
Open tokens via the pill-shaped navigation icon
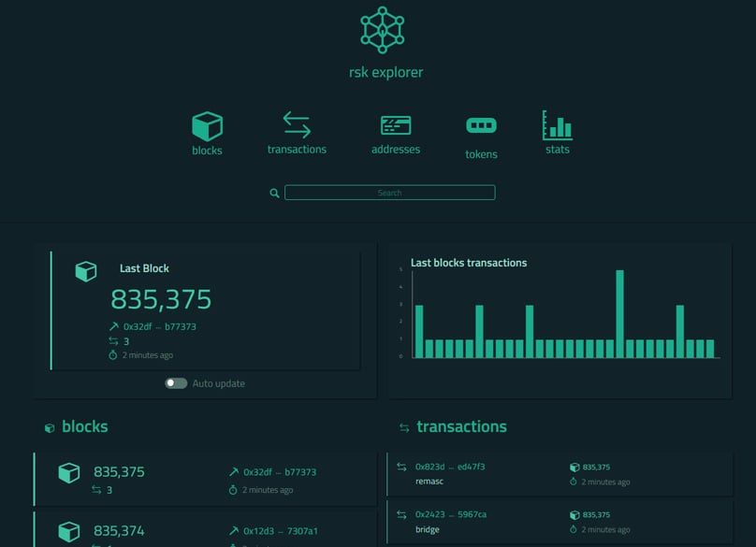coord(481,125)
